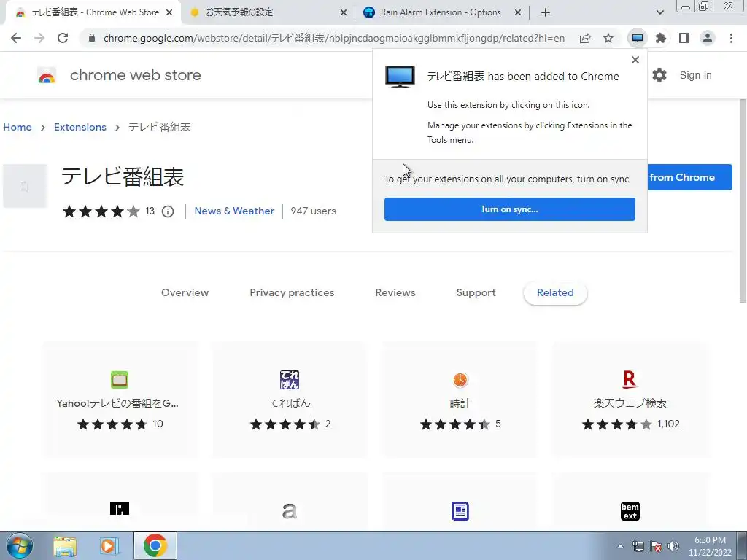The image size is (747, 560).
Task: Open the Support tab
Action: click(x=476, y=293)
